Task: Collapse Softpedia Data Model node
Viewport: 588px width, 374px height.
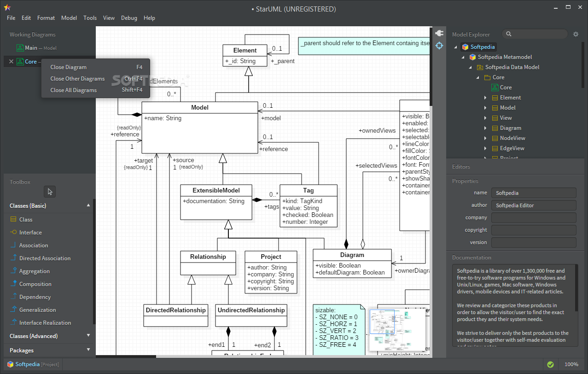Action: coord(471,67)
